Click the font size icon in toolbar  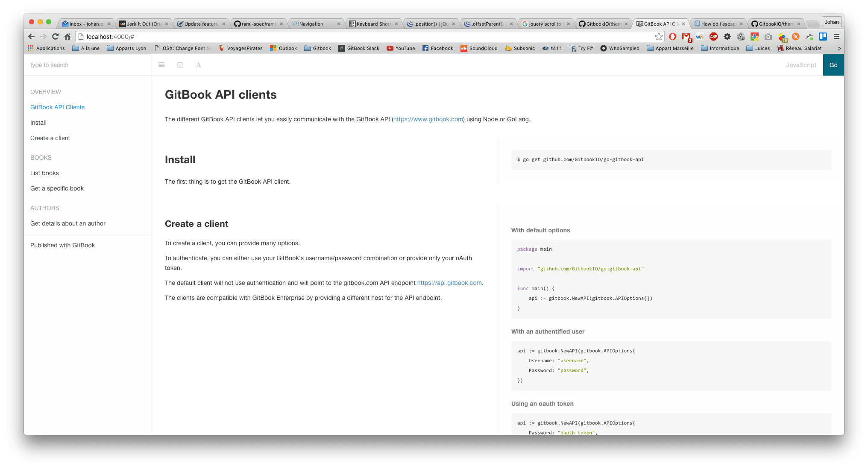pyautogui.click(x=198, y=64)
